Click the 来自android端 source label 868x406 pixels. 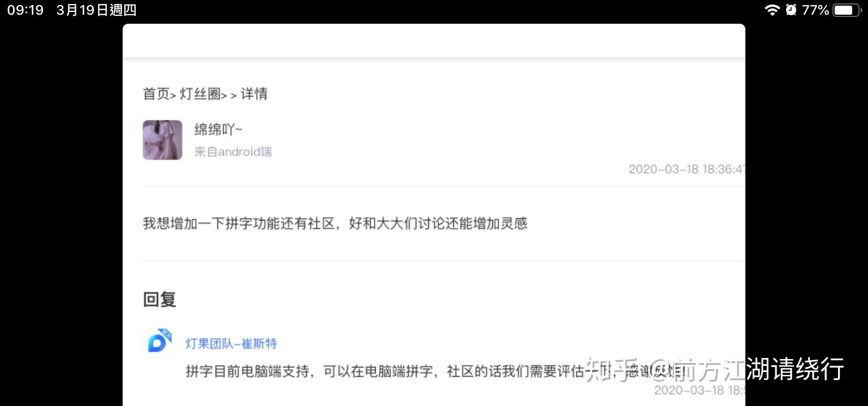(x=233, y=152)
